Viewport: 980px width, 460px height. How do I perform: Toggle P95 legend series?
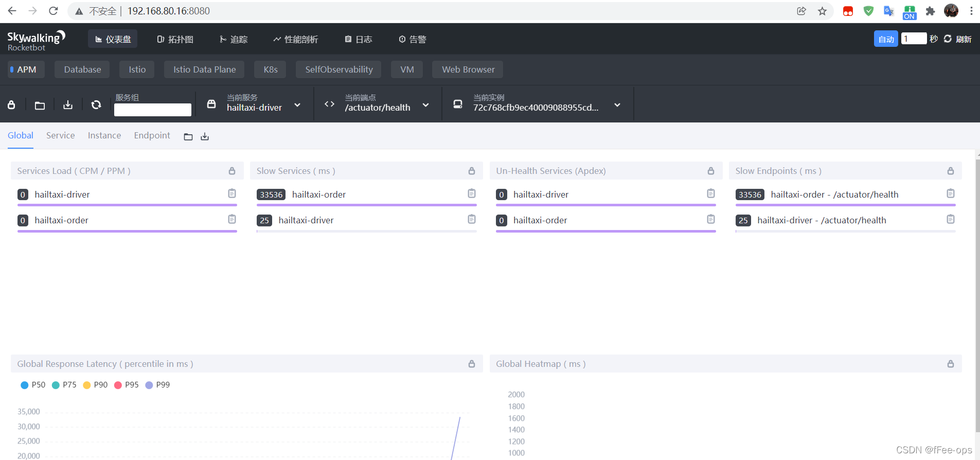(127, 385)
